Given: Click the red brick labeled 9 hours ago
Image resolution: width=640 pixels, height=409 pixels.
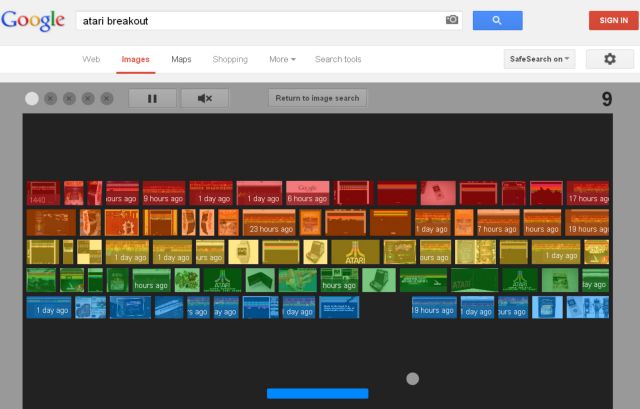Looking at the screenshot, I should (164, 193).
